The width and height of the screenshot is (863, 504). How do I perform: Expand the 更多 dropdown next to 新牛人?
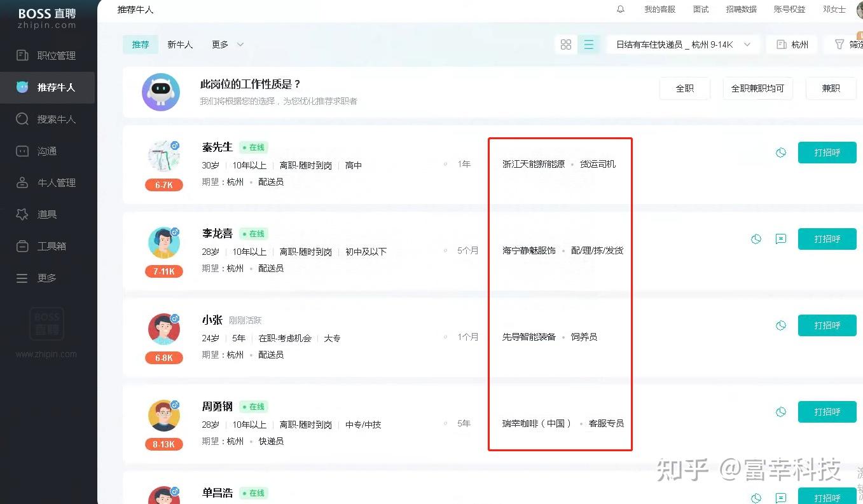[228, 44]
